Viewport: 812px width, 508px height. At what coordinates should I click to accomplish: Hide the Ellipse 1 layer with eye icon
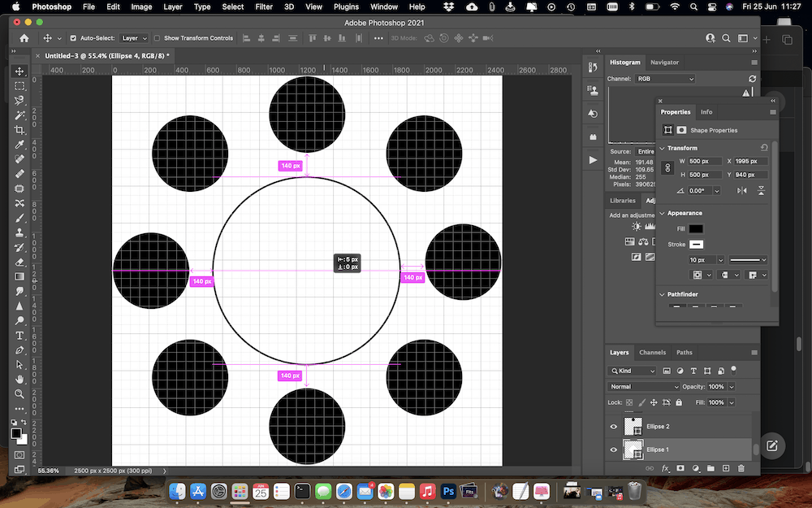(614, 449)
